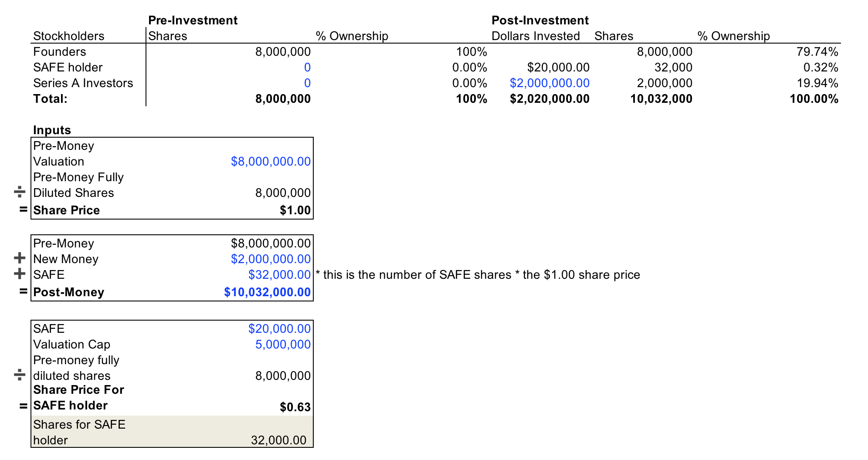The image size is (868, 460).
Task: Select the Pre-Money Valuation $8,000,000.00 input cell
Action: pos(271,162)
